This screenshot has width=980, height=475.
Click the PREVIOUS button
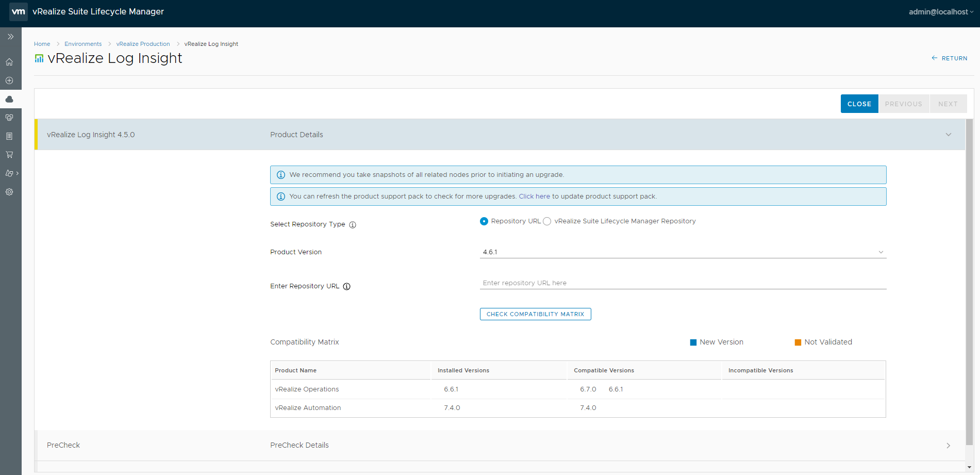[904, 104]
